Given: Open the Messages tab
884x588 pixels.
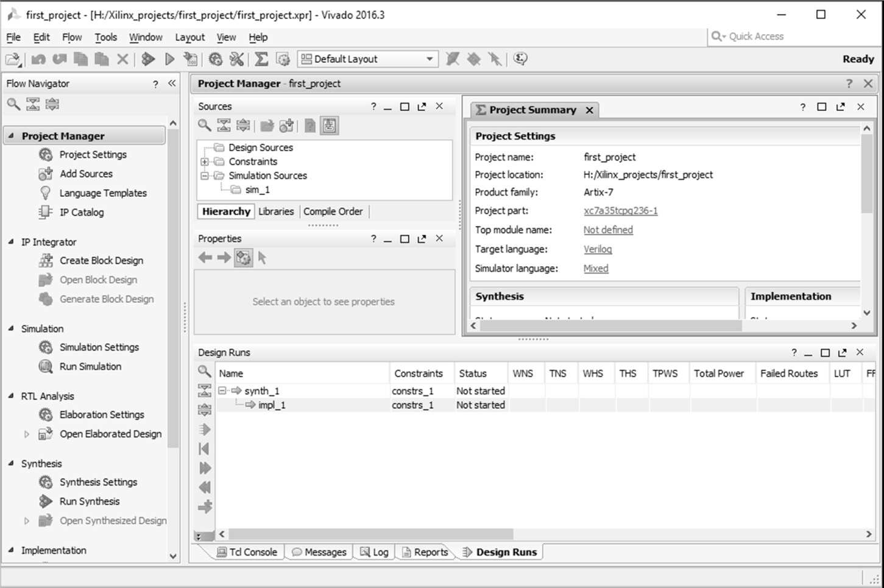Looking at the screenshot, I should [319, 552].
